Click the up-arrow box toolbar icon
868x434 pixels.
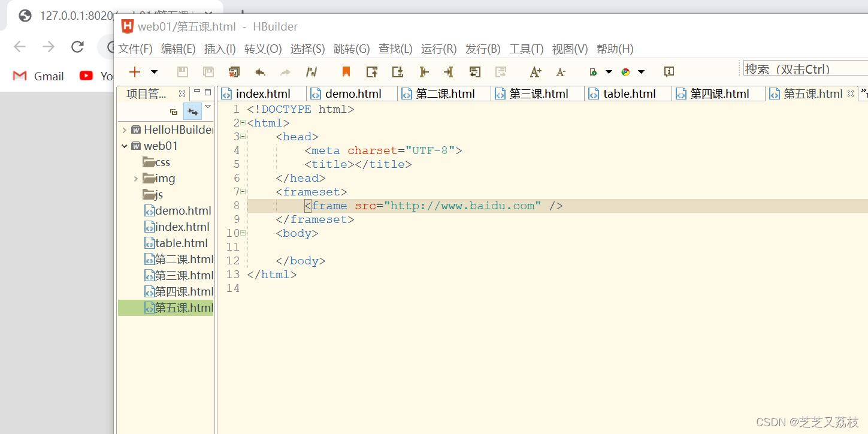tap(372, 72)
